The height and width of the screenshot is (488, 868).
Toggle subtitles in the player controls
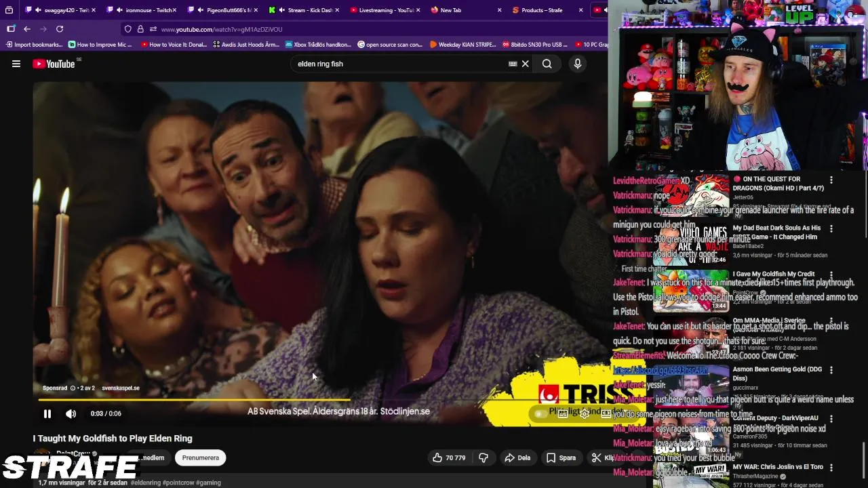tap(562, 413)
